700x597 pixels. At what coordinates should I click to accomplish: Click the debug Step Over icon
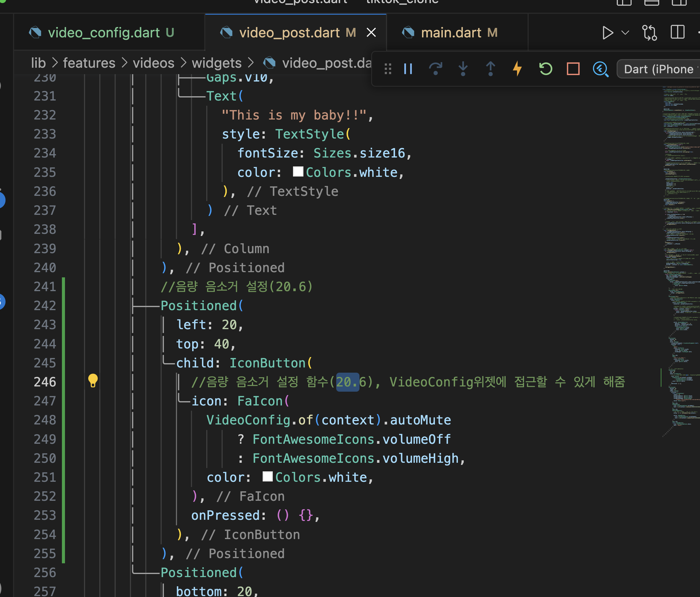436,69
